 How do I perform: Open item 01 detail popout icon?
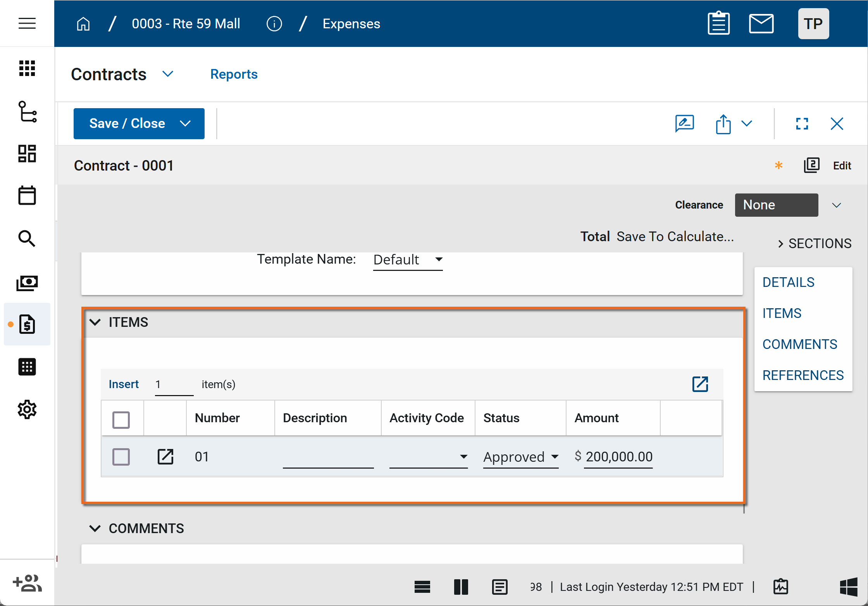click(x=165, y=456)
